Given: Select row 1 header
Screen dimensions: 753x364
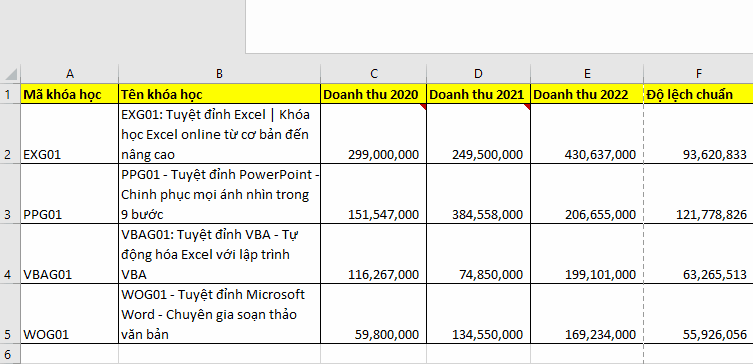Looking at the screenshot, I should pos(10,94).
